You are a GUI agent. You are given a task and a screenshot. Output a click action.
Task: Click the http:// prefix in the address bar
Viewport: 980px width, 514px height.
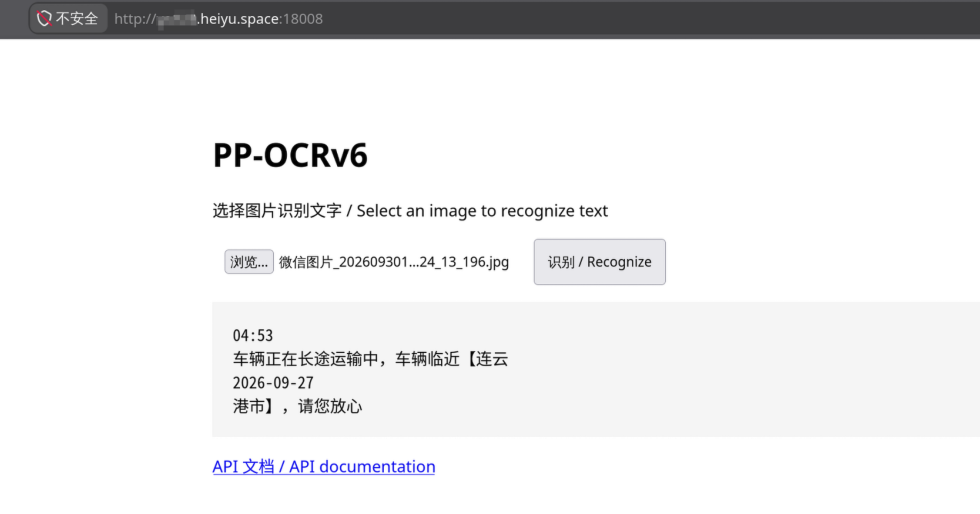pyautogui.click(x=135, y=19)
